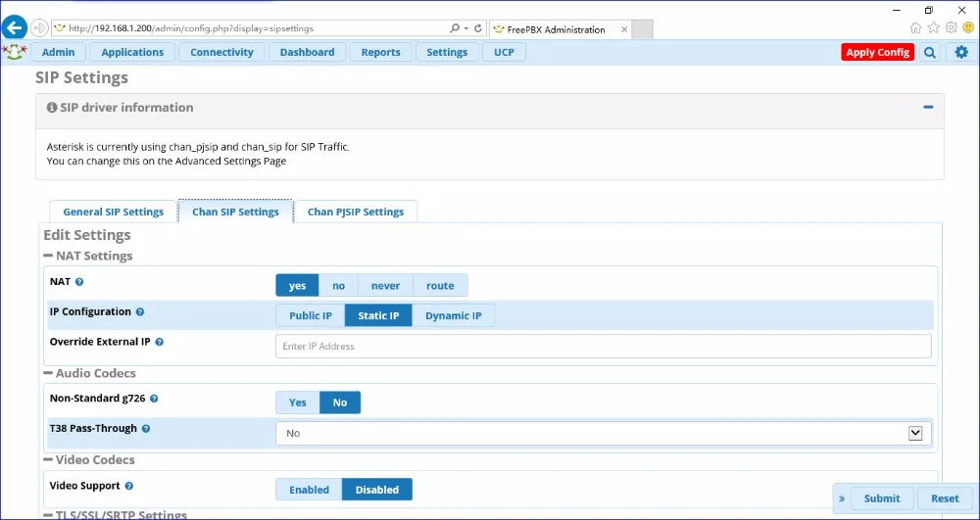Open the browser home icon
The image size is (980, 520).
pyautogui.click(x=915, y=27)
